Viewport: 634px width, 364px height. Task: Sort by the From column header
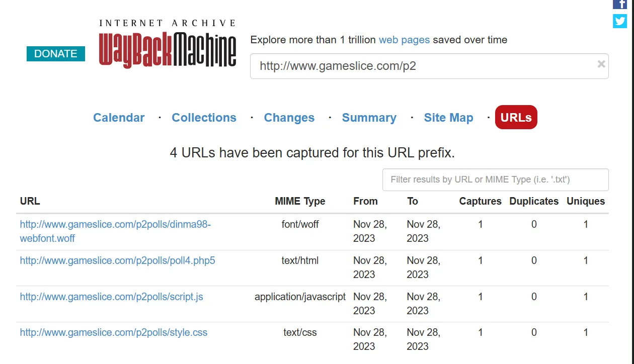365,201
